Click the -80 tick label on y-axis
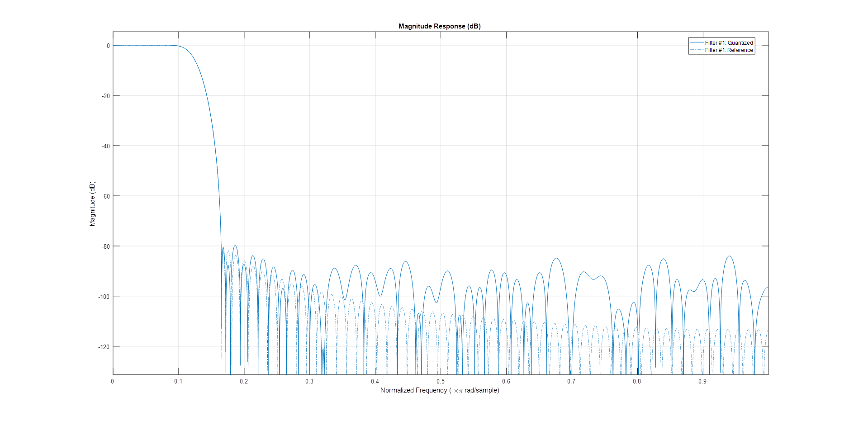The width and height of the screenshot is (868, 421). pyautogui.click(x=106, y=246)
